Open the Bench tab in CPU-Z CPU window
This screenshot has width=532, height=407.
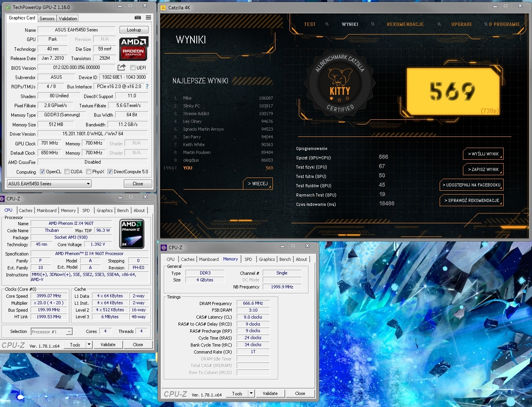123,210
